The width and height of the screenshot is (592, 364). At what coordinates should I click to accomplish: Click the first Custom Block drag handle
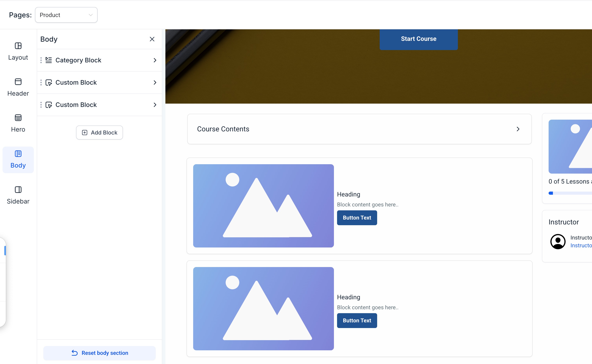tap(41, 82)
